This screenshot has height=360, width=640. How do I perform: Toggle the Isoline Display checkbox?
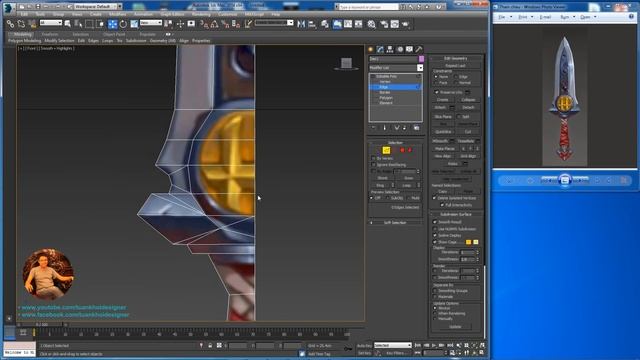click(435, 236)
